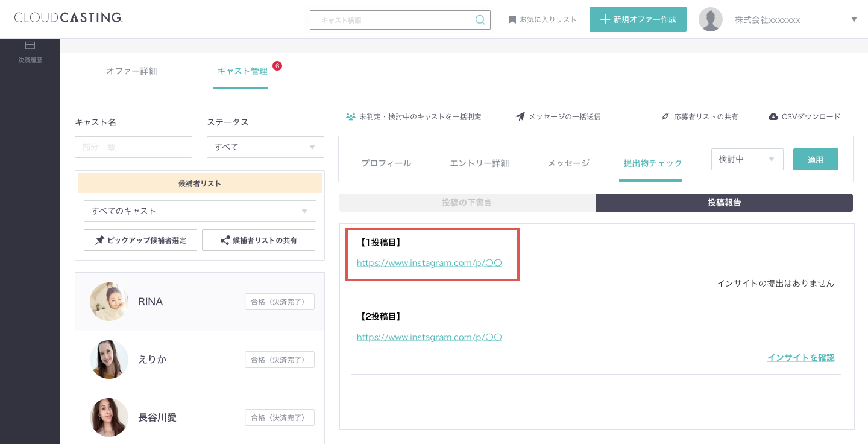Screen dimensions: 868x444
Task: Open the エントリー詳細 tab
Action: (479, 163)
